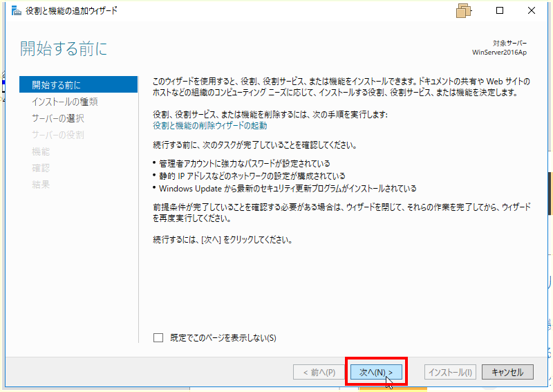Select サーバーの役割 step in sidebar
This screenshot has height=392, width=553.
(x=58, y=135)
